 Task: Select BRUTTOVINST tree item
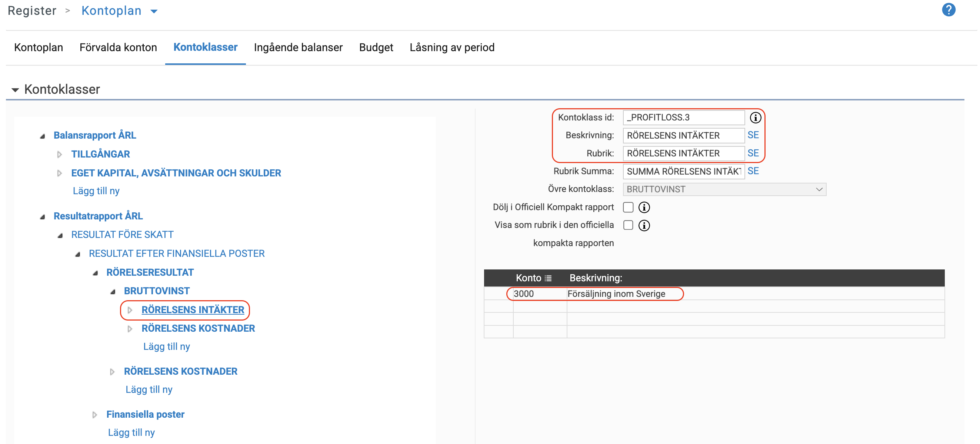157,291
